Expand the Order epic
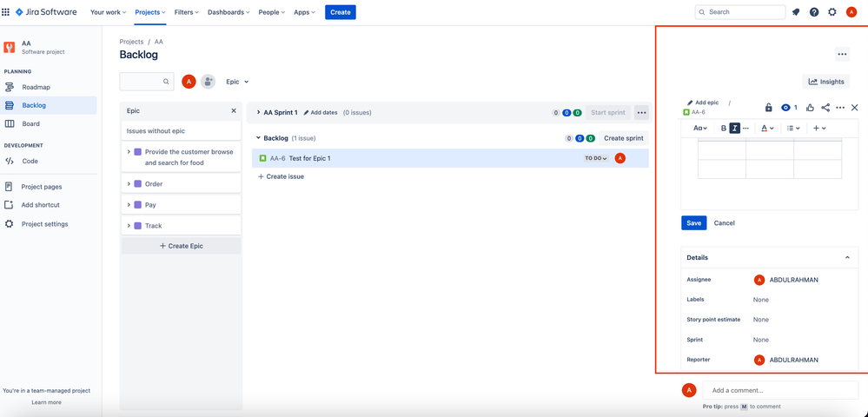This screenshot has width=868, height=417. [x=129, y=184]
